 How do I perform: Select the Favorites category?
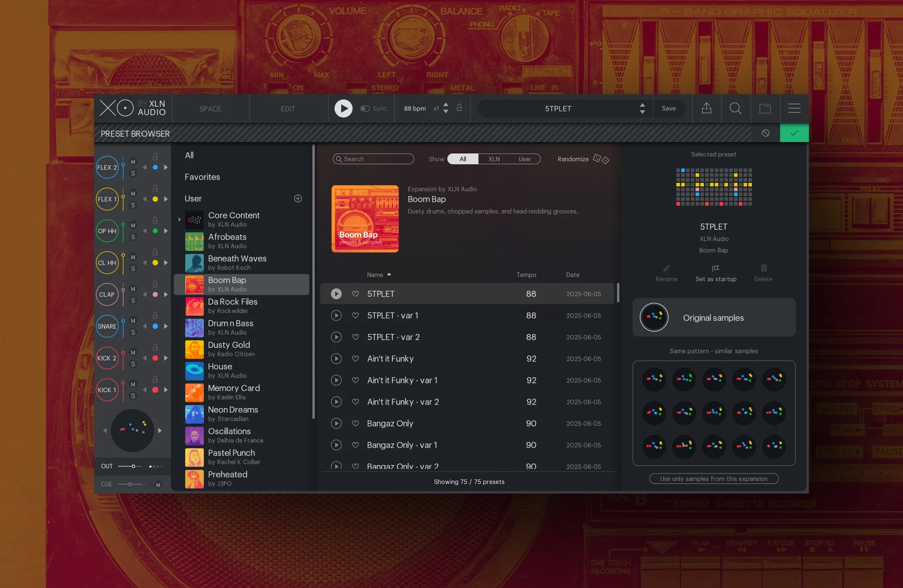(202, 177)
